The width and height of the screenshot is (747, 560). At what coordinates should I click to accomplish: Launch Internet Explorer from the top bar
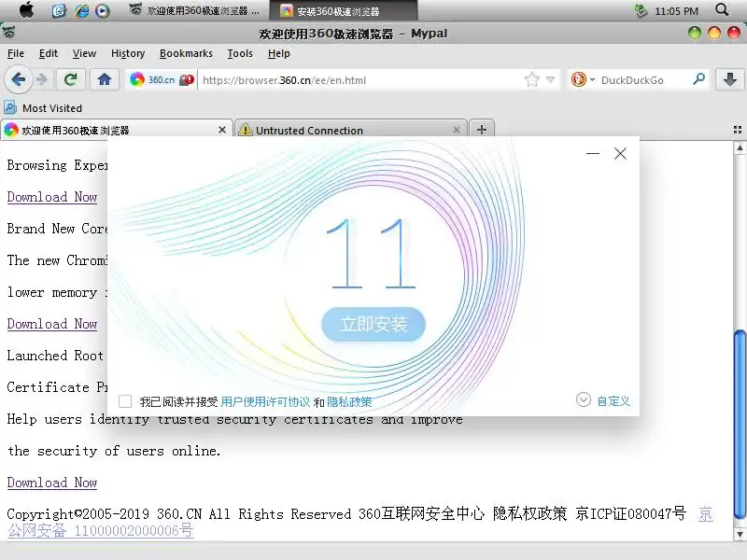coord(81,10)
